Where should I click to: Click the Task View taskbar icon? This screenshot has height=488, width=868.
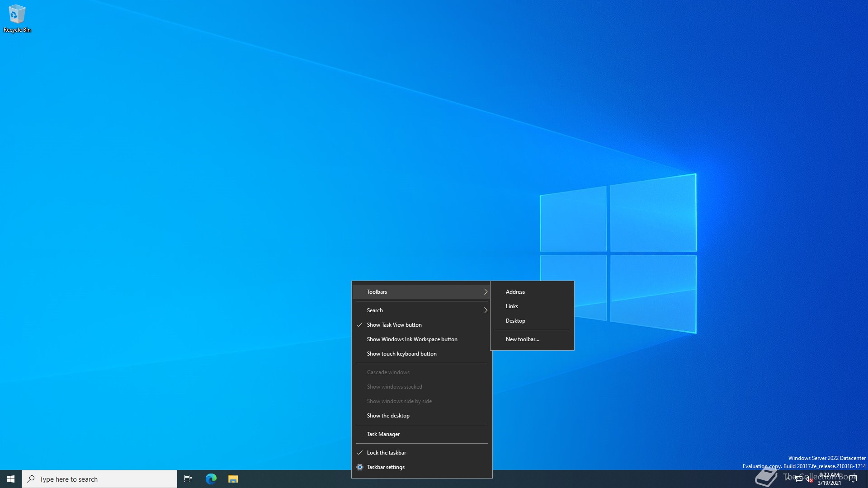tap(188, 479)
